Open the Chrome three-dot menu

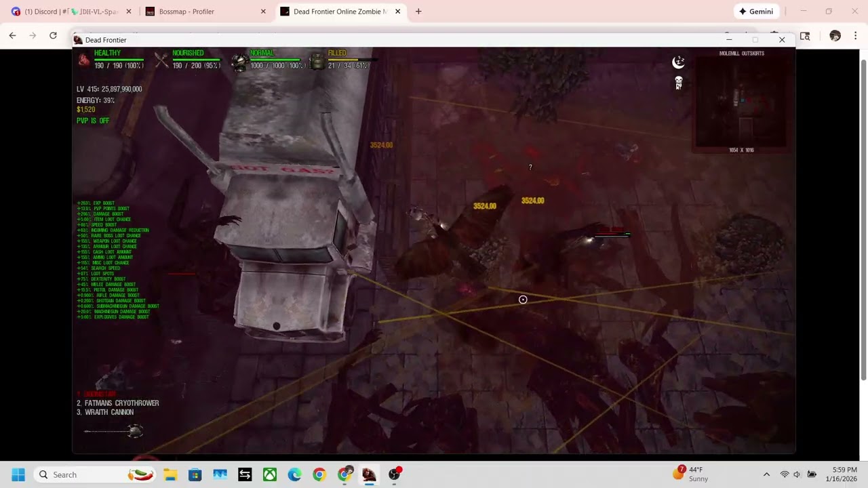pos(855,36)
